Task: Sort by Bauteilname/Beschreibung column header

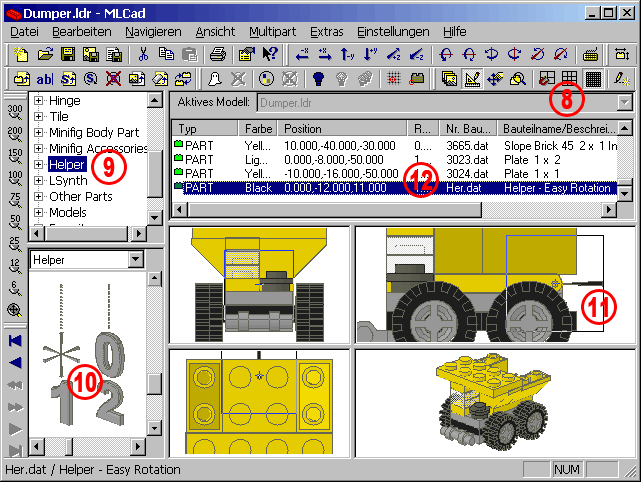Action: click(557, 128)
